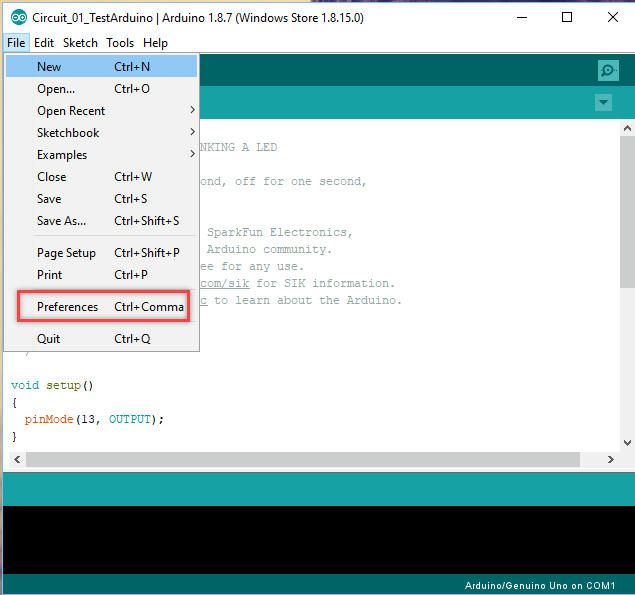Maximize the Arduino window

pyautogui.click(x=567, y=17)
